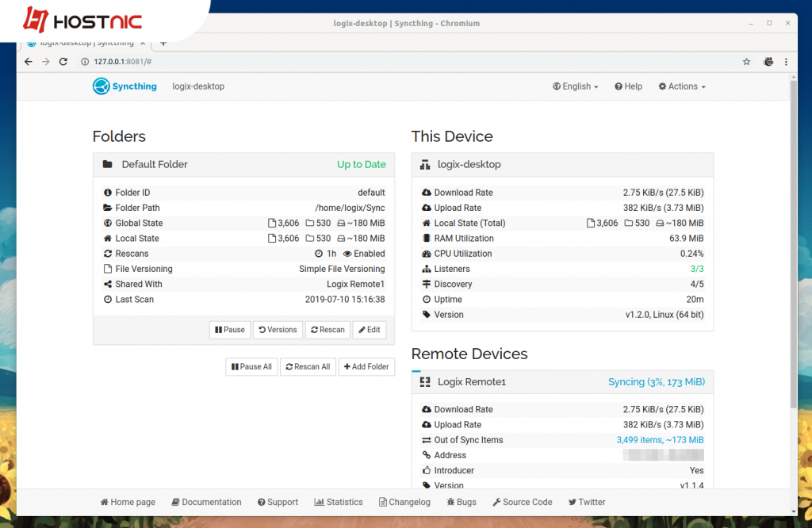Click the Out of Sync Items arrows icon
Viewport: 812px width, 528px height.
point(426,440)
